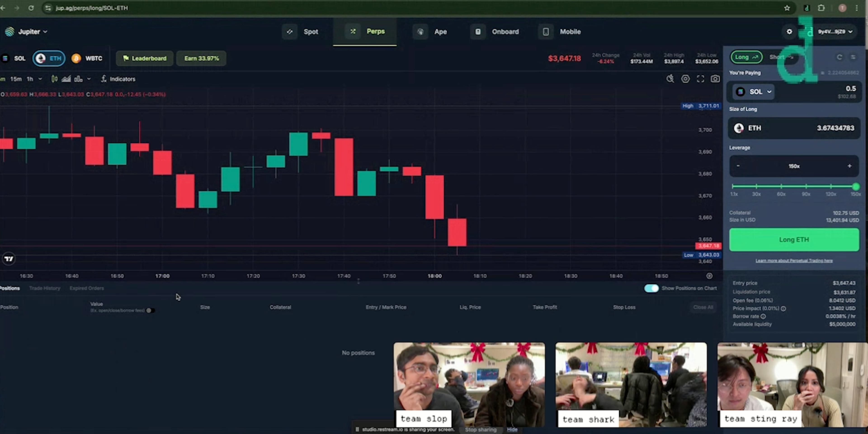Open the Expired Orders tab
This screenshot has height=434, width=868.
87,288
